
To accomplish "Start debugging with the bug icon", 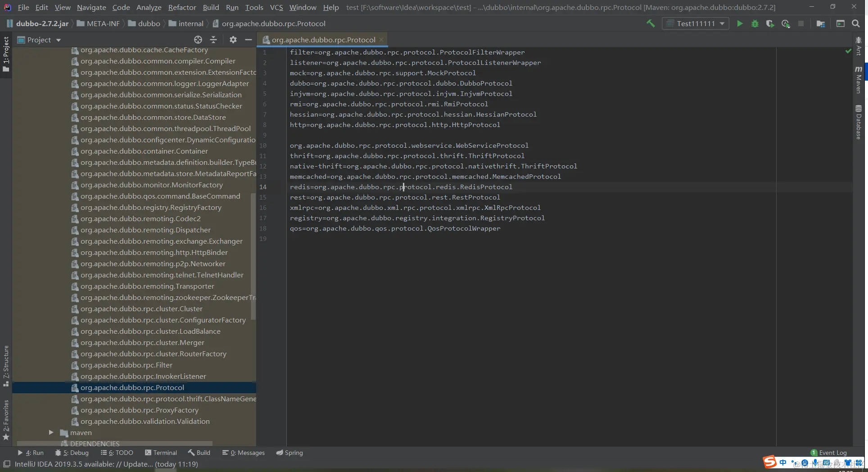I will pos(755,23).
